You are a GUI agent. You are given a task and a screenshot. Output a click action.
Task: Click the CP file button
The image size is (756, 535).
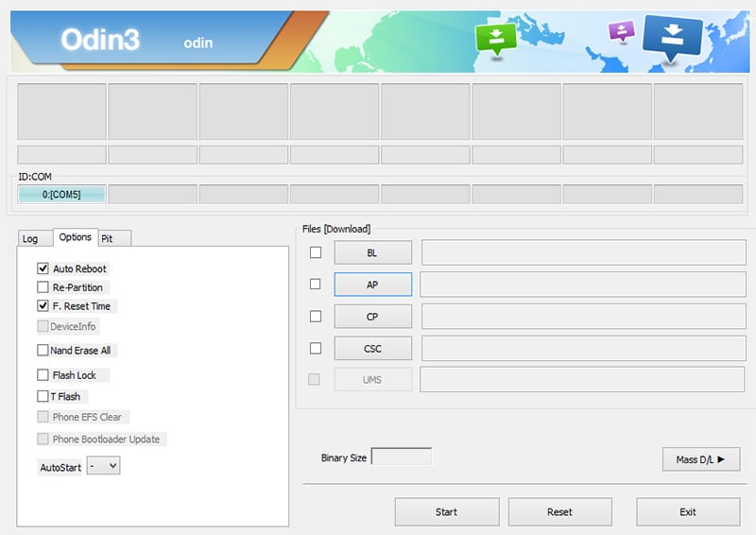click(372, 317)
